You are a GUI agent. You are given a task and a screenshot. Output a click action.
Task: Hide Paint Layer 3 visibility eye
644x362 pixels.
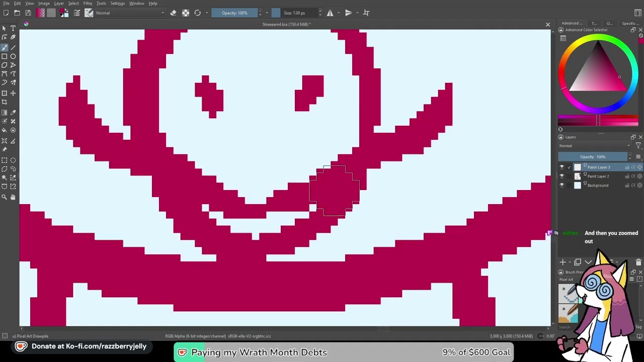point(562,167)
